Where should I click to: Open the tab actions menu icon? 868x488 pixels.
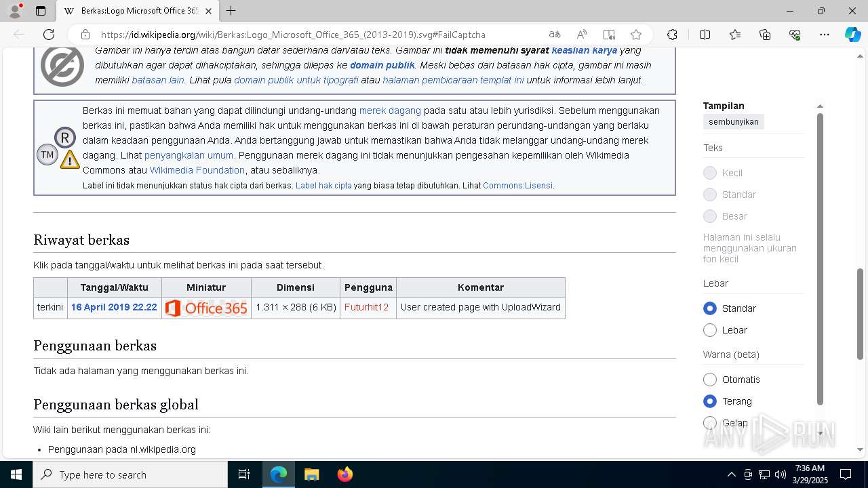click(41, 11)
